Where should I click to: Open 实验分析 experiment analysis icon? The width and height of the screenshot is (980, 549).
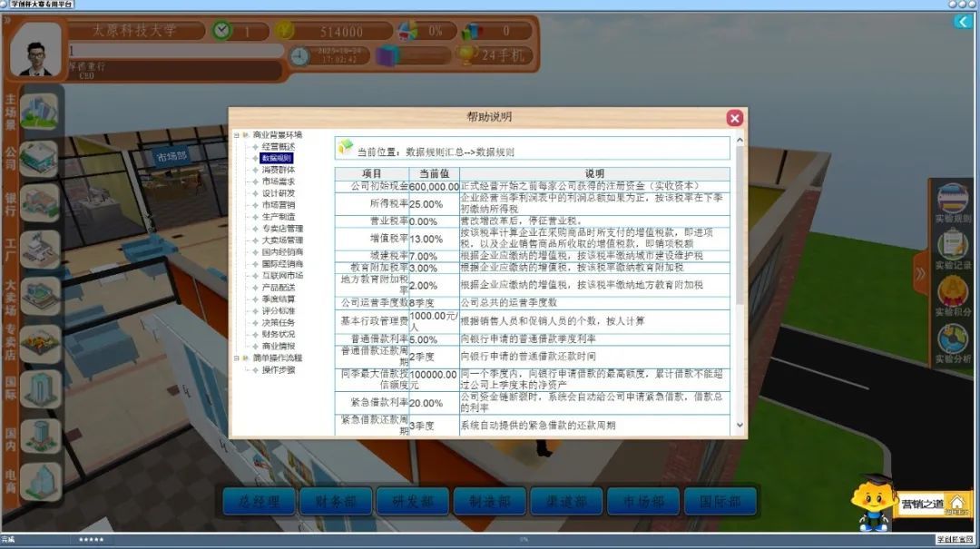point(953,341)
